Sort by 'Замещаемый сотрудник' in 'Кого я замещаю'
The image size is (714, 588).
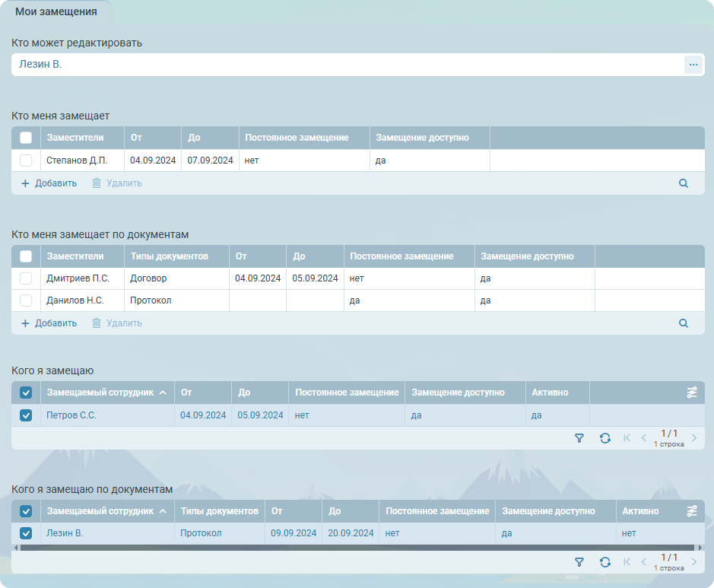pos(100,393)
